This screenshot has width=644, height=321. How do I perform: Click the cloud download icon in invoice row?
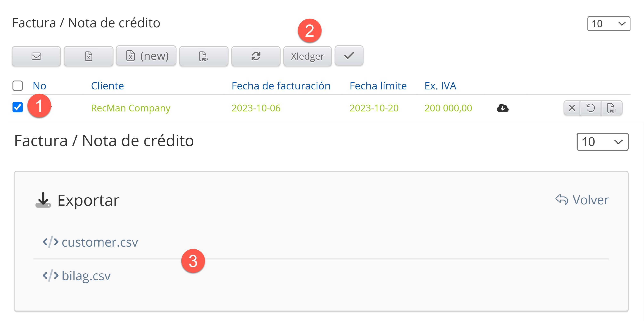tap(502, 108)
